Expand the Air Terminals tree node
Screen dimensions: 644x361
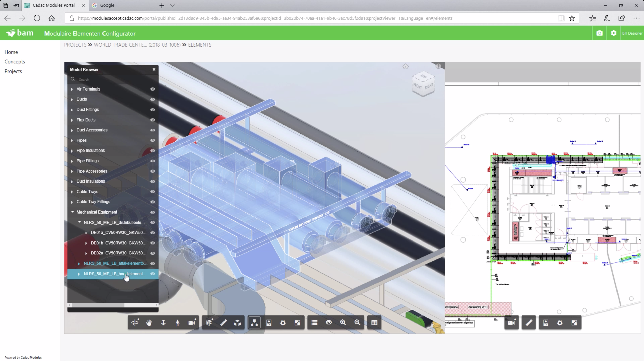[x=72, y=89]
